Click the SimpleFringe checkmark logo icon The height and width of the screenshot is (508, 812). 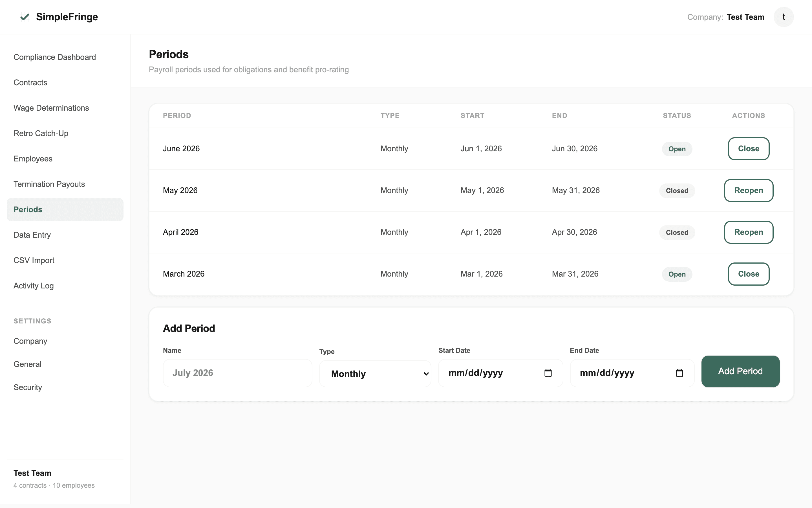click(25, 17)
